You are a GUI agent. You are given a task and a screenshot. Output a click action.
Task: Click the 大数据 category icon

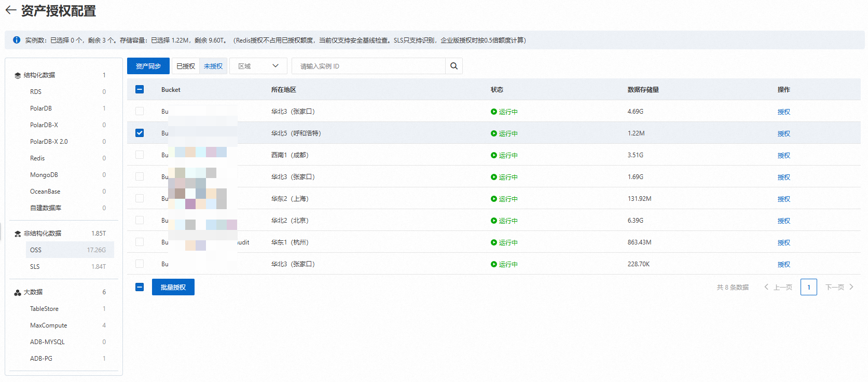click(x=18, y=292)
